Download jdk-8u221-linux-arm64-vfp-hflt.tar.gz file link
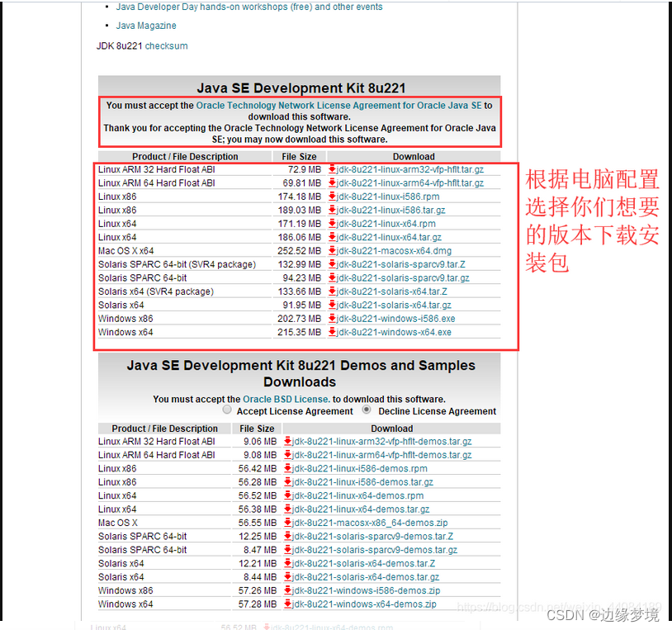Image resolution: width=672 pixels, height=630 pixels. click(x=410, y=183)
